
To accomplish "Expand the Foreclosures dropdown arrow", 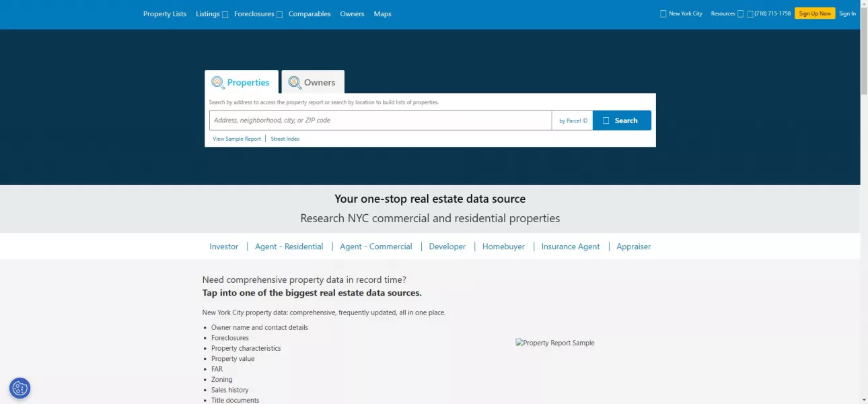I will click(x=279, y=14).
